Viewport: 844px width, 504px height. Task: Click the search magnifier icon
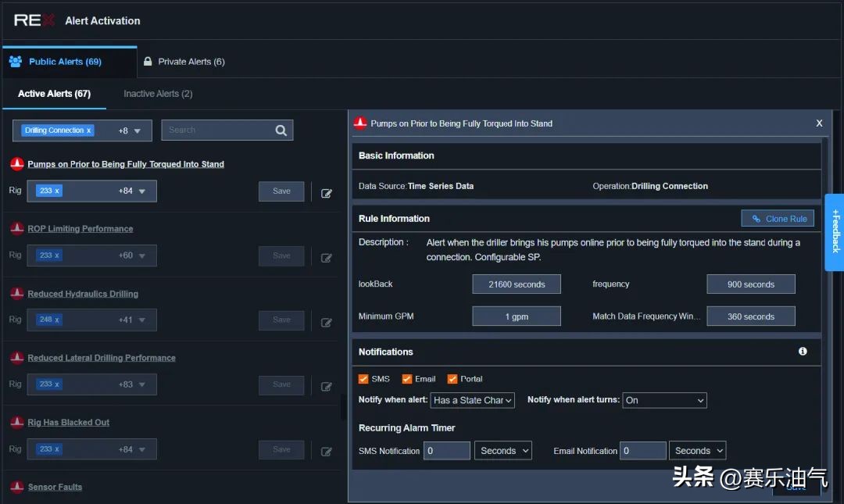point(281,130)
